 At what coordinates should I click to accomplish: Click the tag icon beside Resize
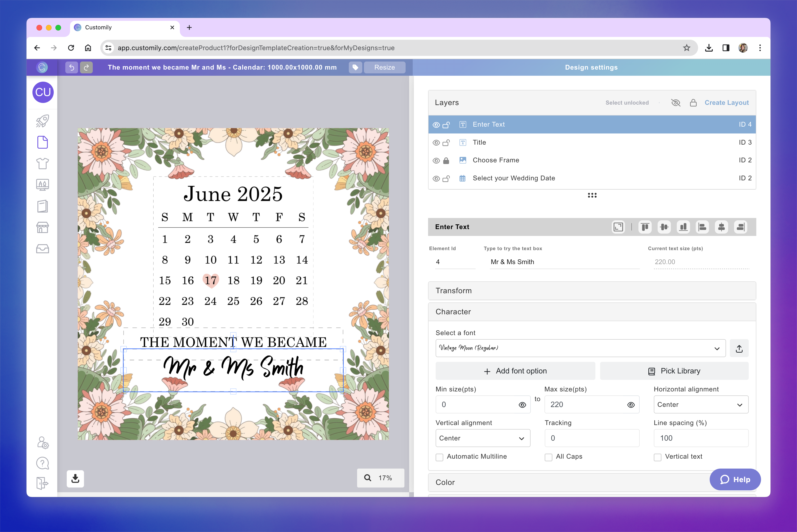[355, 67]
